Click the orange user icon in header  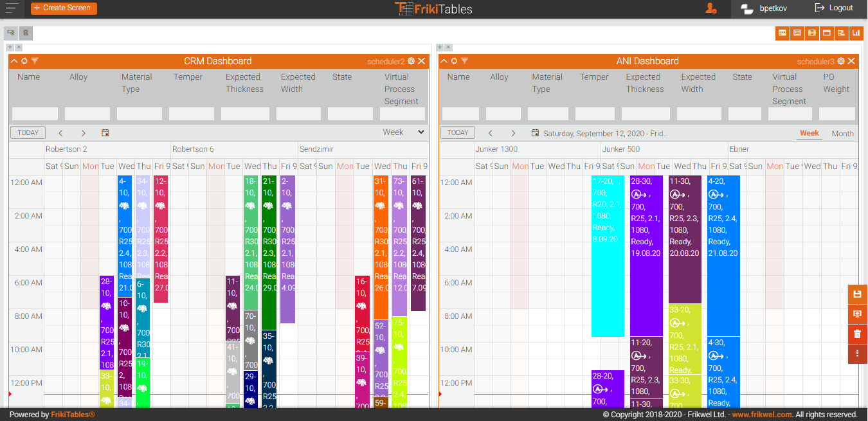(x=711, y=8)
